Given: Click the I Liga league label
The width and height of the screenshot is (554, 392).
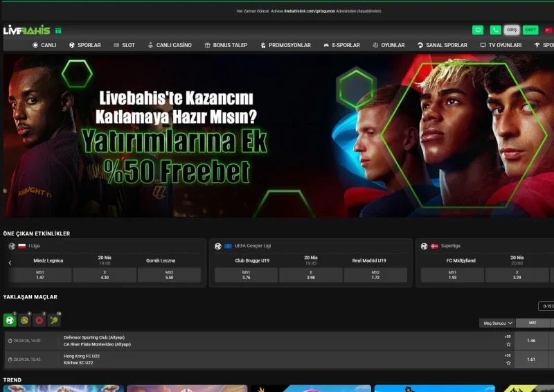Looking at the screenshot, I should pyautogui.click(x=34, y=246).
